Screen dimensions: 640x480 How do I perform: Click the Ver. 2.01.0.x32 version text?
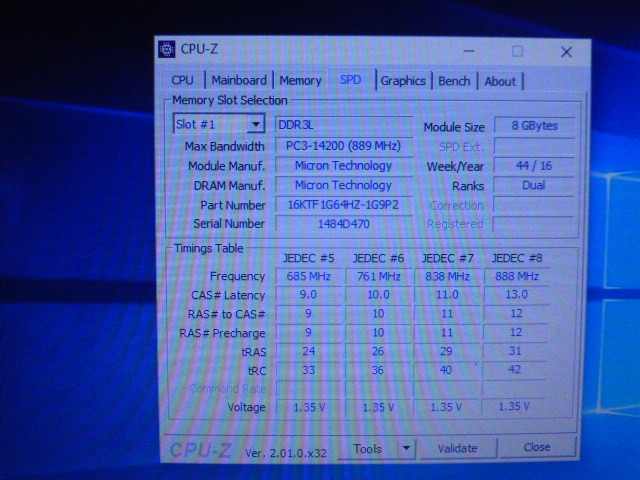click(286, 453)
